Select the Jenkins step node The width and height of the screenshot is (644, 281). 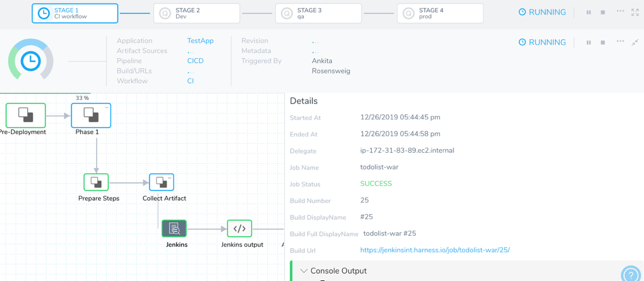tap(174, 229)
